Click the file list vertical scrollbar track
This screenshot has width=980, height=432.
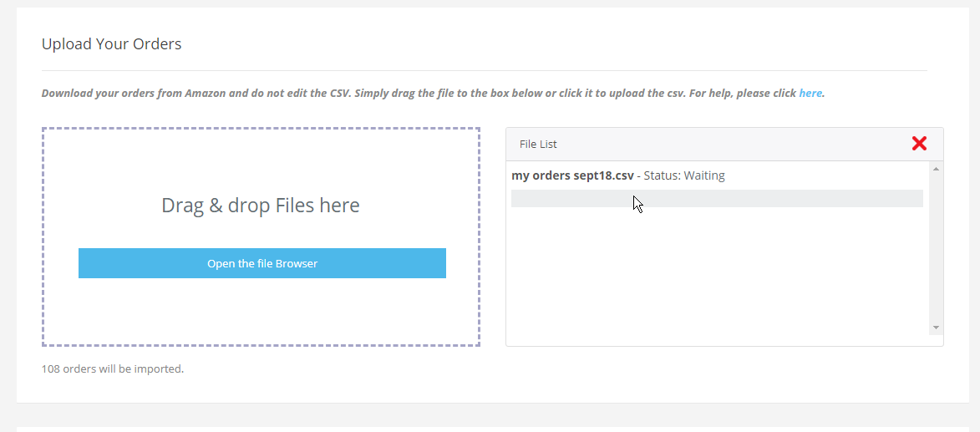936,248
